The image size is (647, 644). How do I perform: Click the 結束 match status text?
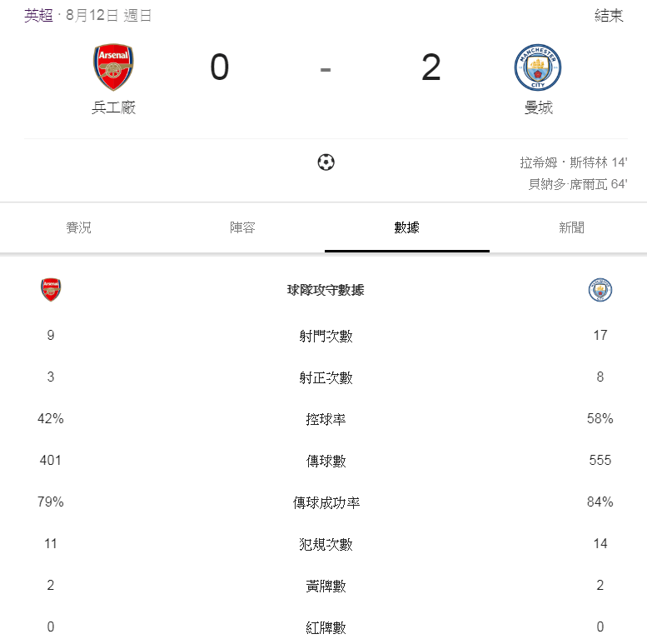pos(609,16)
